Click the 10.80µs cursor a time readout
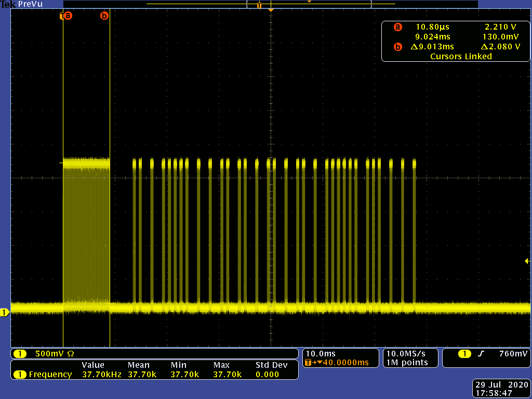Screen dimensions: 532x399 click(x=432, y=27)
